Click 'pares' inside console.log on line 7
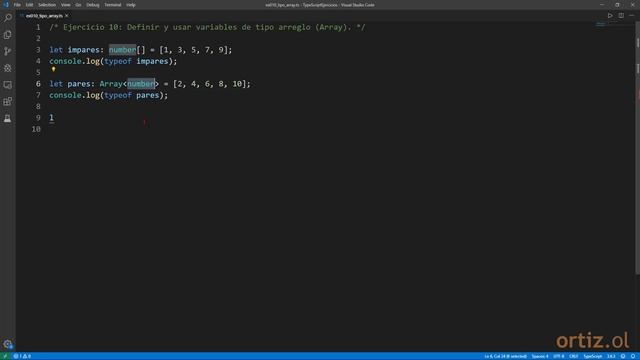The width and height of the screenshot is (640, 360). 147,95
